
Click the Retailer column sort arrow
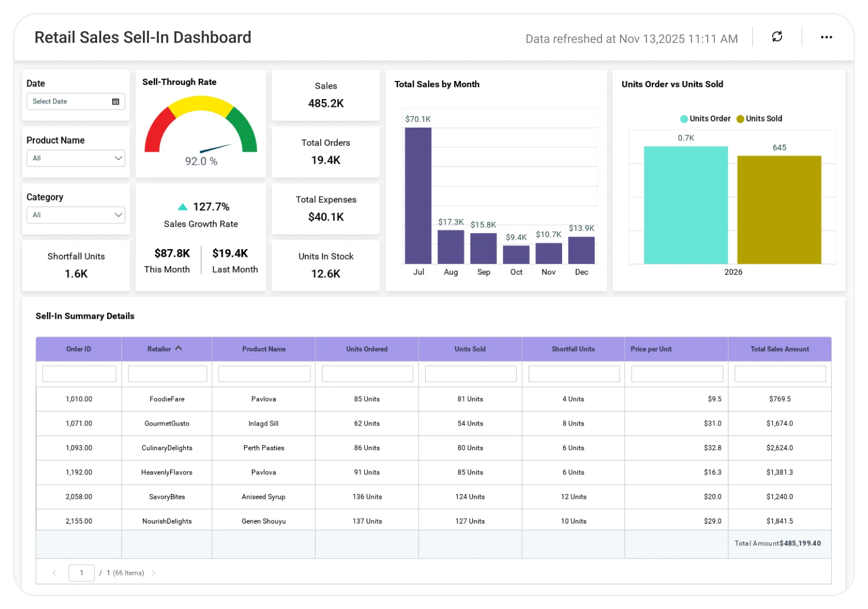tap(178, 348)
